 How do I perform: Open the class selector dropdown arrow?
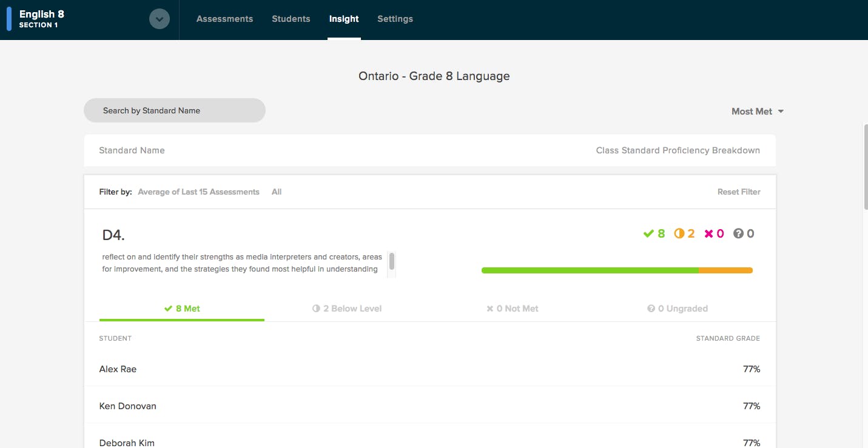(x=160, y=19)
